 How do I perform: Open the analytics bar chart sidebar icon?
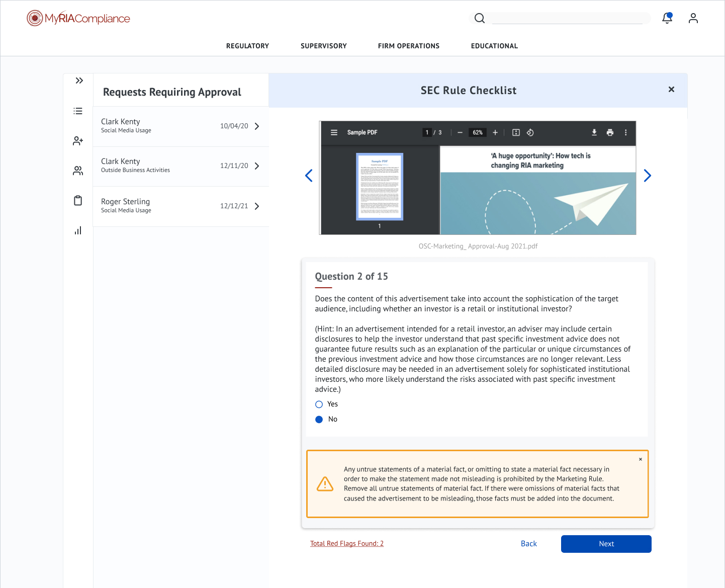tap(78, 230)
